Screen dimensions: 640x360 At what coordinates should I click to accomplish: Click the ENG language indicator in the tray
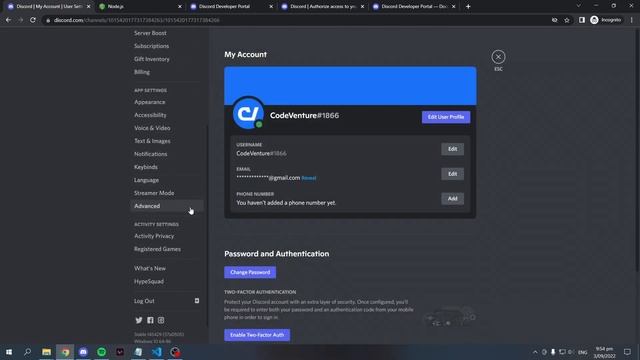pyautogui.click(x=582, y=352)
